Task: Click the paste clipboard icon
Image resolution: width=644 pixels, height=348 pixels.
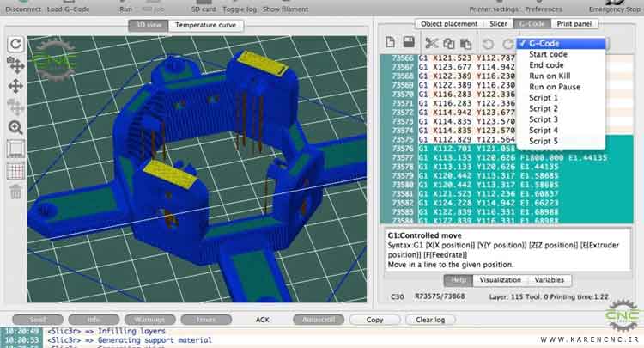Action: 465,44
